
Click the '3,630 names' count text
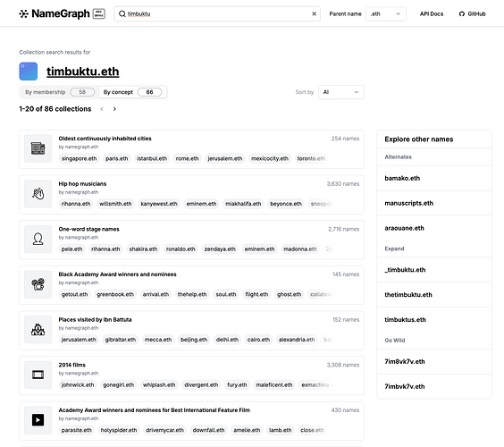click(343, 184)
